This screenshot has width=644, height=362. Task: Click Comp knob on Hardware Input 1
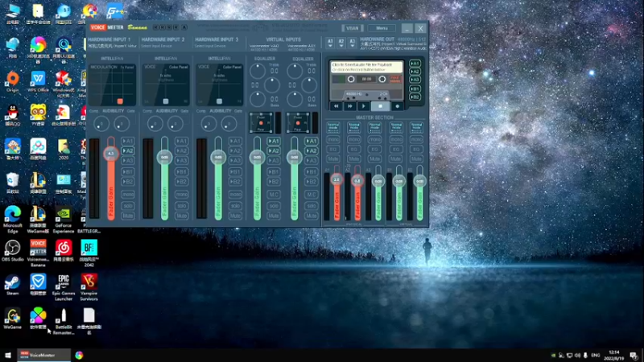(x=101, y=124)
